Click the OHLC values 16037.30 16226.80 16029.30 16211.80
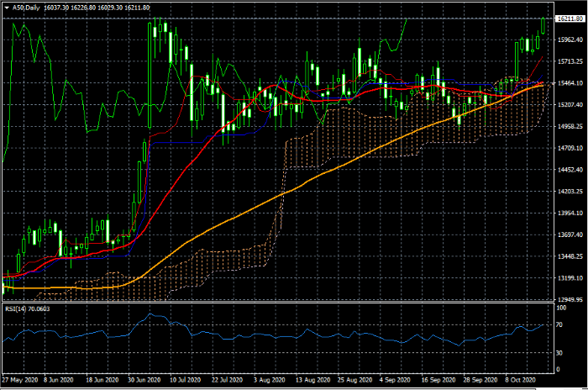This screenshot has width=588, height=390. click(97, 8)
